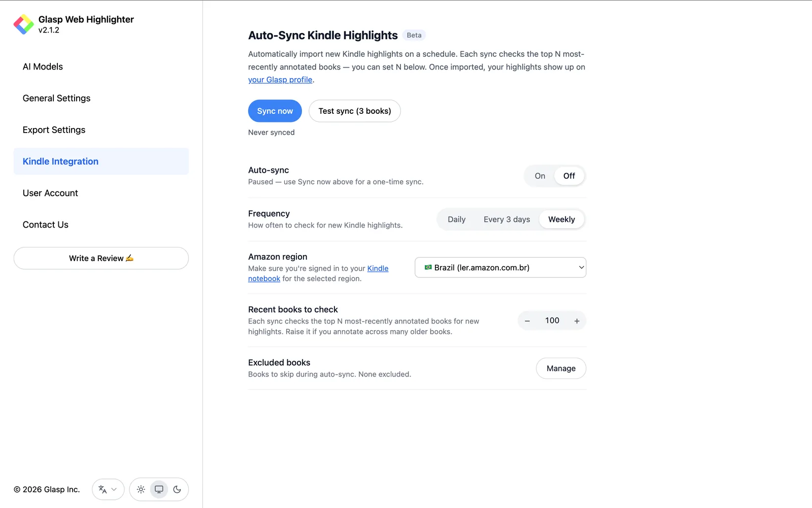The width and height of the screenshot is (812, 508).
Task: Click the 'Amazon region' label
Action: click(278, 257)
